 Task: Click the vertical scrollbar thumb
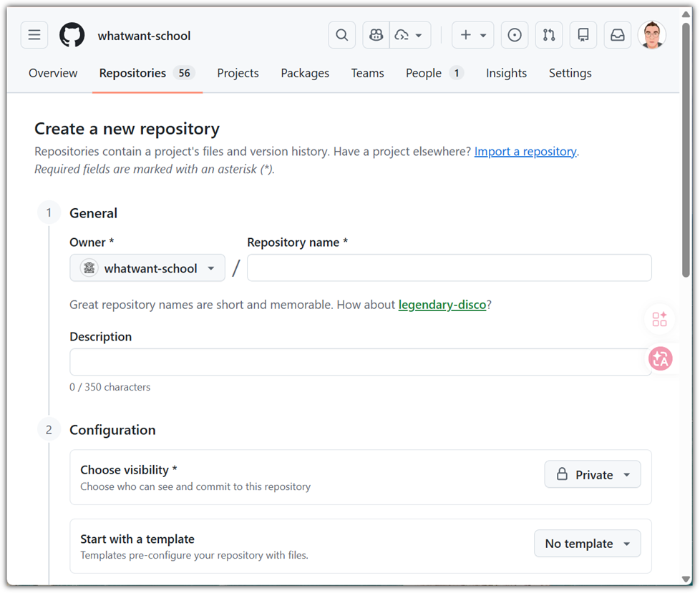(686, 150)
